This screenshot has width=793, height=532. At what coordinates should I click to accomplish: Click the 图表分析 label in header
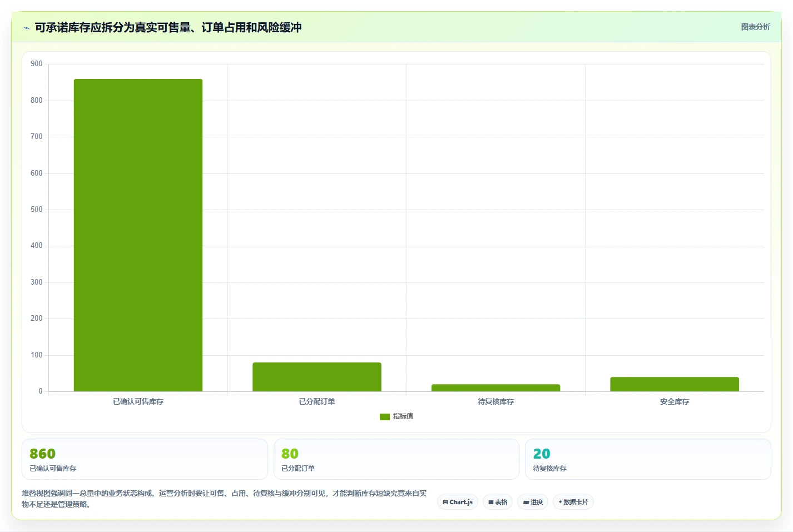click(x=755, y=27)
